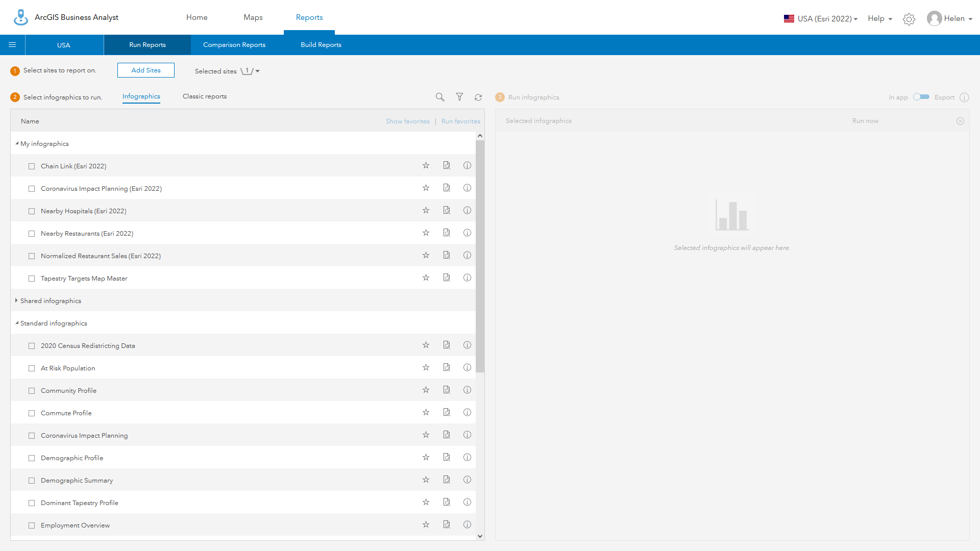Click the Run favorites link

(x=460, y=121)
